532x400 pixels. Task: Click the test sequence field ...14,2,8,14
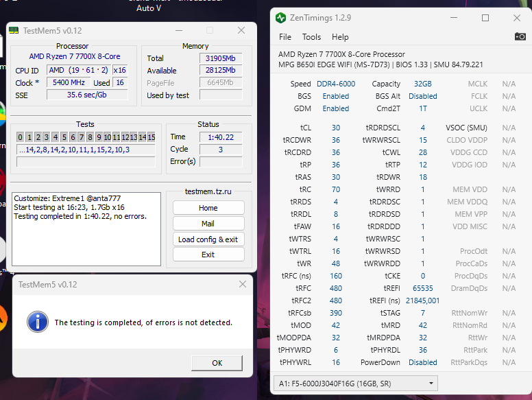(x=86, y=150)
